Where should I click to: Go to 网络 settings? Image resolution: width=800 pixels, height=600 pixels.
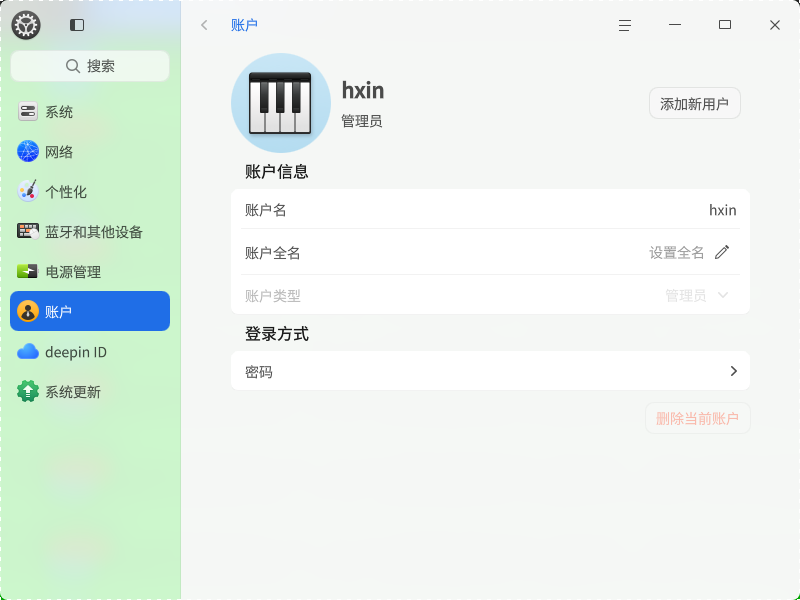click(90, 152)
